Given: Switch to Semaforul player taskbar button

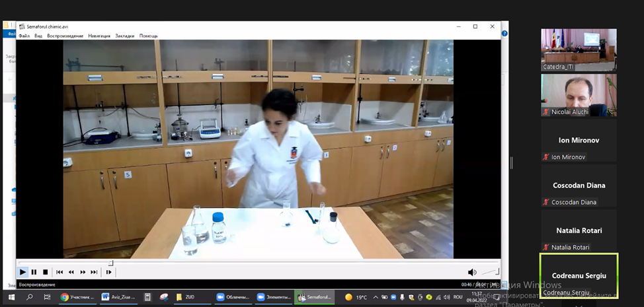Looking at the screenshot, I should [315, 297].
